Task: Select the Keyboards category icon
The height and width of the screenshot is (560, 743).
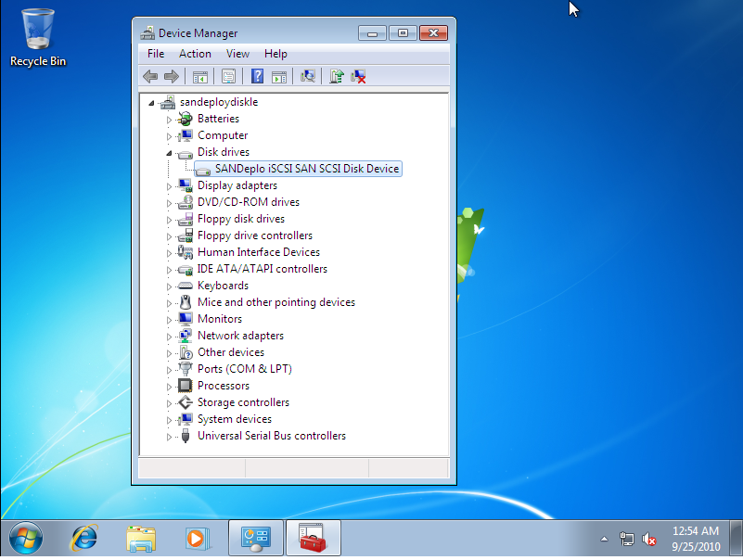Action: [186, 286]
